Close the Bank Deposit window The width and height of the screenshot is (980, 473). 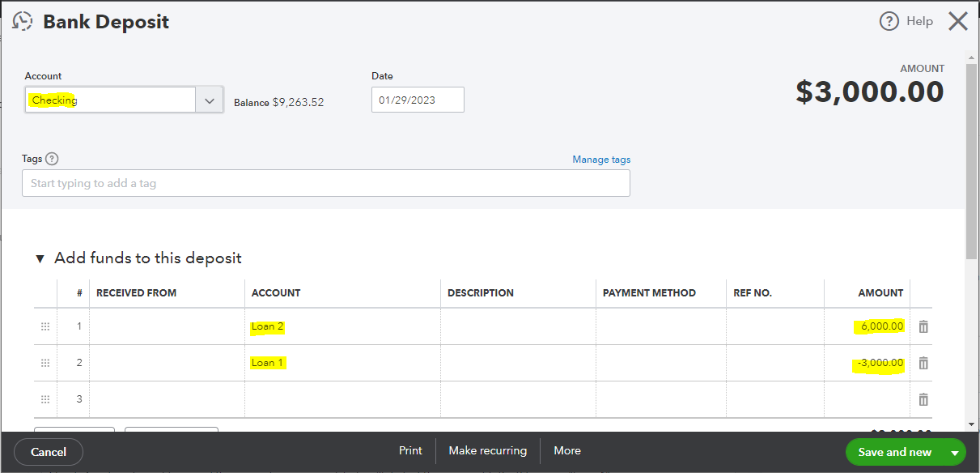(957, 22)
